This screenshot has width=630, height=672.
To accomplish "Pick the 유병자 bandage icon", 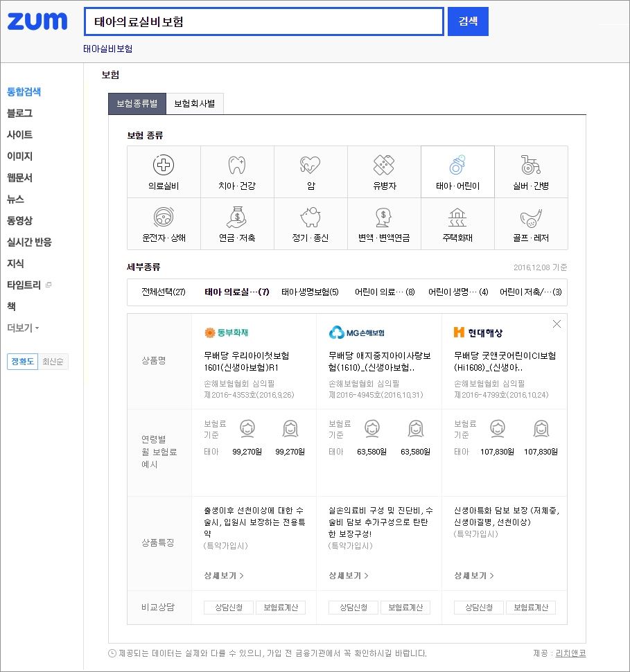I will click(x=384, y=165).
